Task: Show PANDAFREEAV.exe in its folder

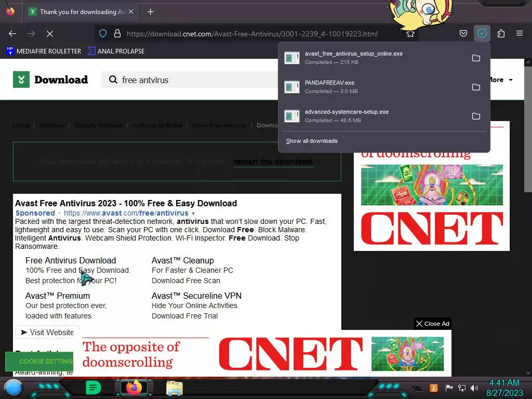Action: pos(476,87)
